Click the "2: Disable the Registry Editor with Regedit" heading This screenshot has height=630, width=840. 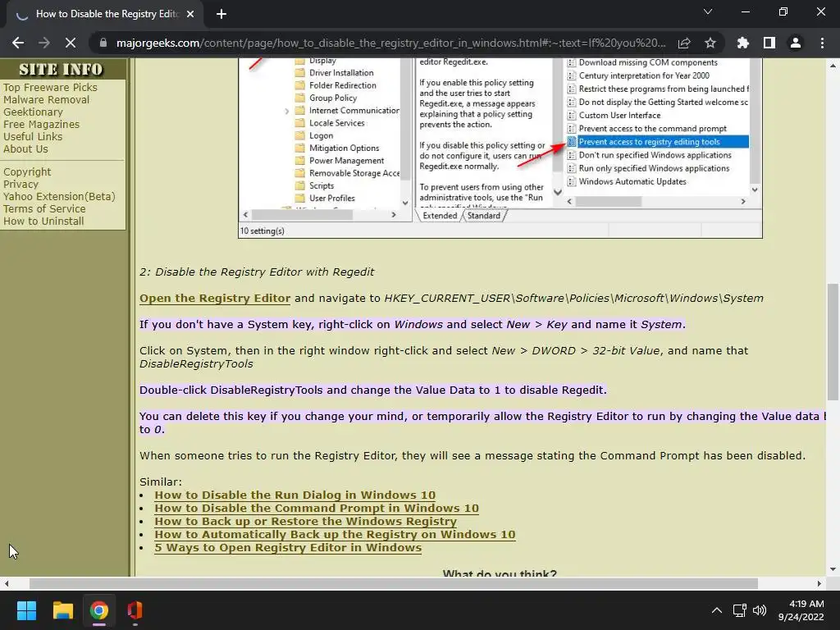[257, 272]
